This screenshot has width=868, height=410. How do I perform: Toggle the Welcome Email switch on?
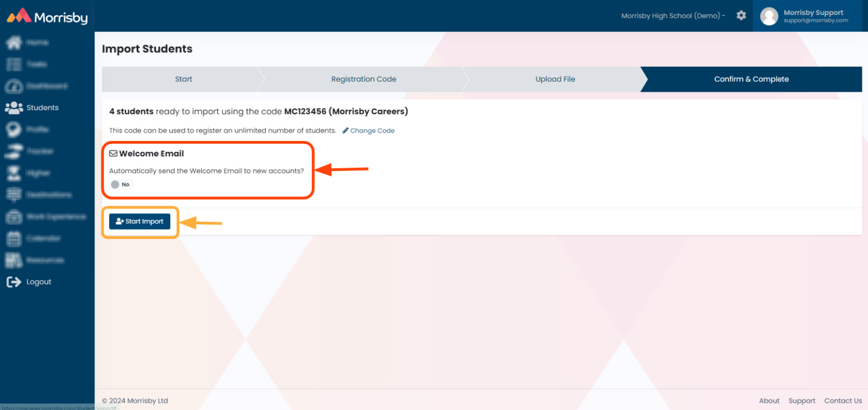(121, 184)
